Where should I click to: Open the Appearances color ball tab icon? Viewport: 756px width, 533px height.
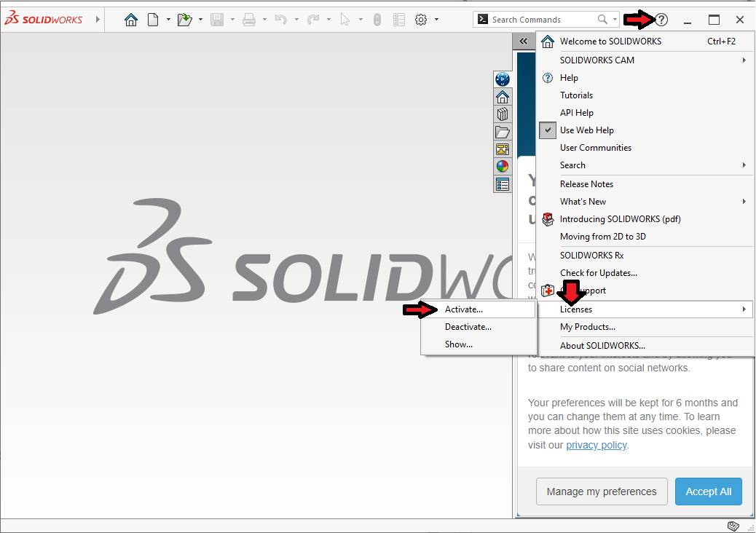point(503,166)
